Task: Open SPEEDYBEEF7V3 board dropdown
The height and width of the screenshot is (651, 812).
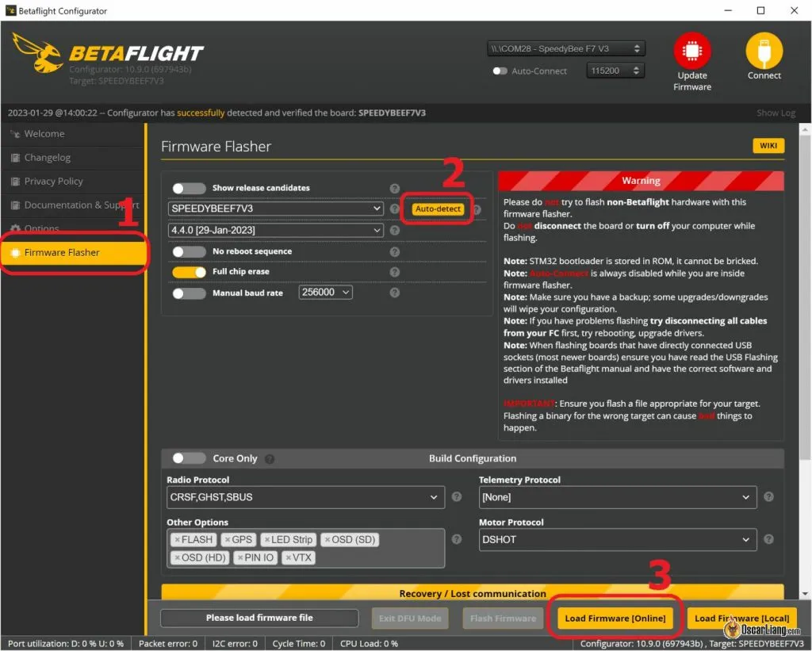Action: click(275, 209)
